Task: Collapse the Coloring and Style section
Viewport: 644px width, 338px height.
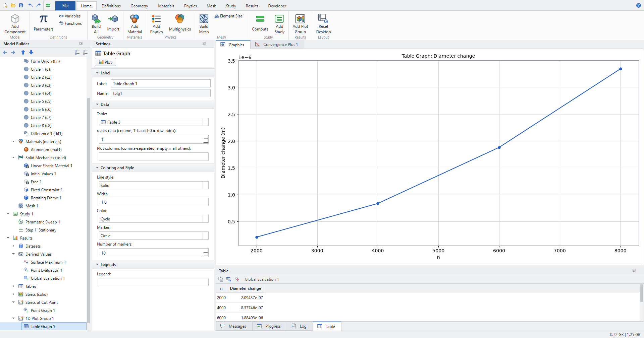Action: point(97,168)
